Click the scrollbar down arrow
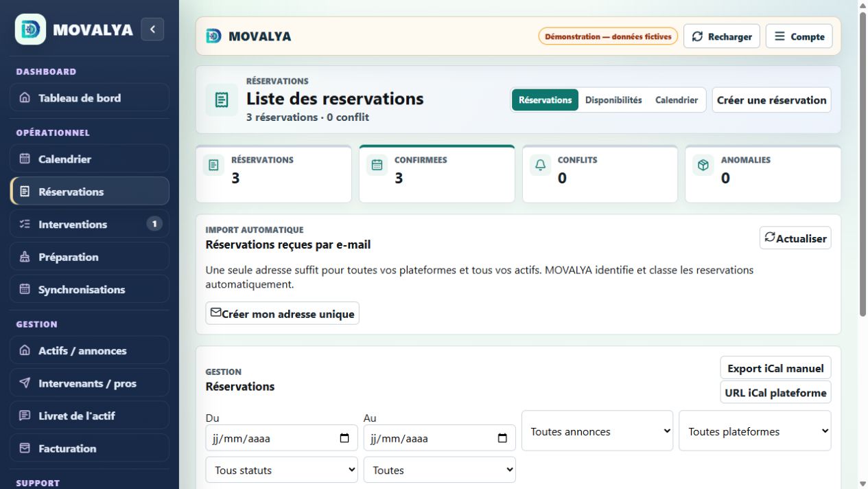Screen dimensions: 868x489 click(863, 484)
